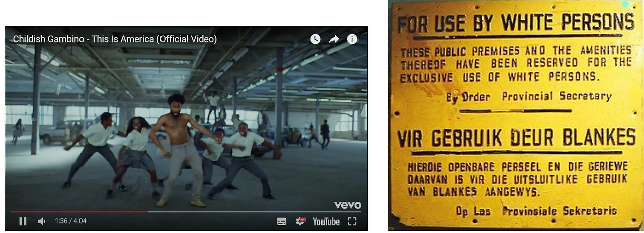This screenshot has width=644, height=233.
Task: Click the 1:36 / 4:04 time display
Action: 70,221
